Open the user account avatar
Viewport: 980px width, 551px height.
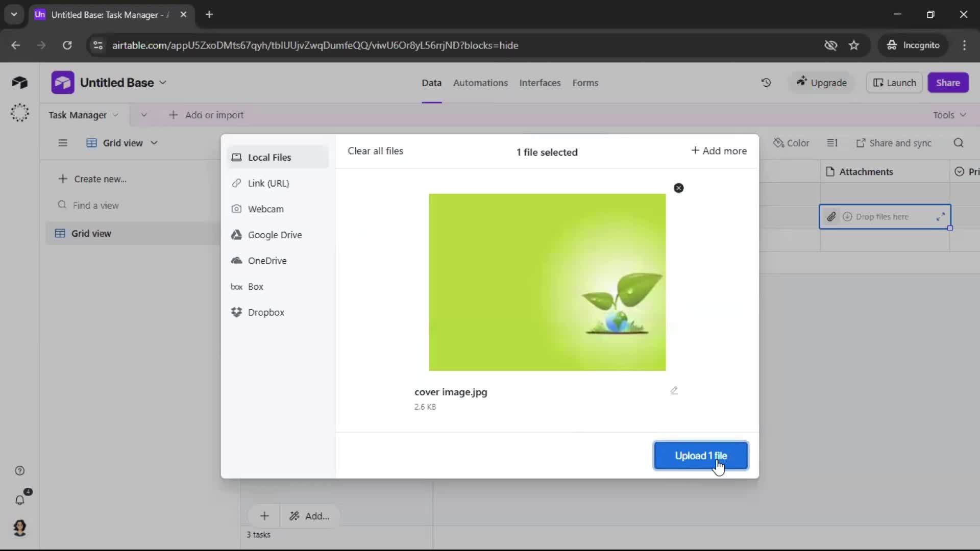[x=20, y=528]
